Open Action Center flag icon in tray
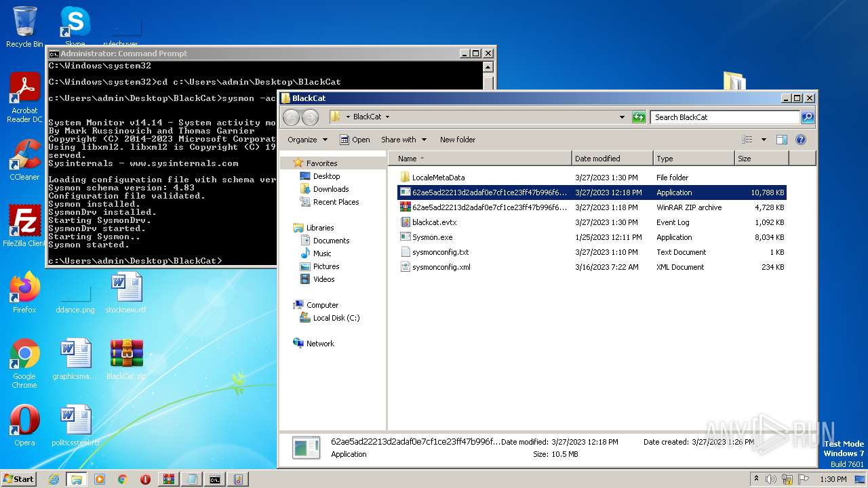868x488 pixels. [804, 479]
